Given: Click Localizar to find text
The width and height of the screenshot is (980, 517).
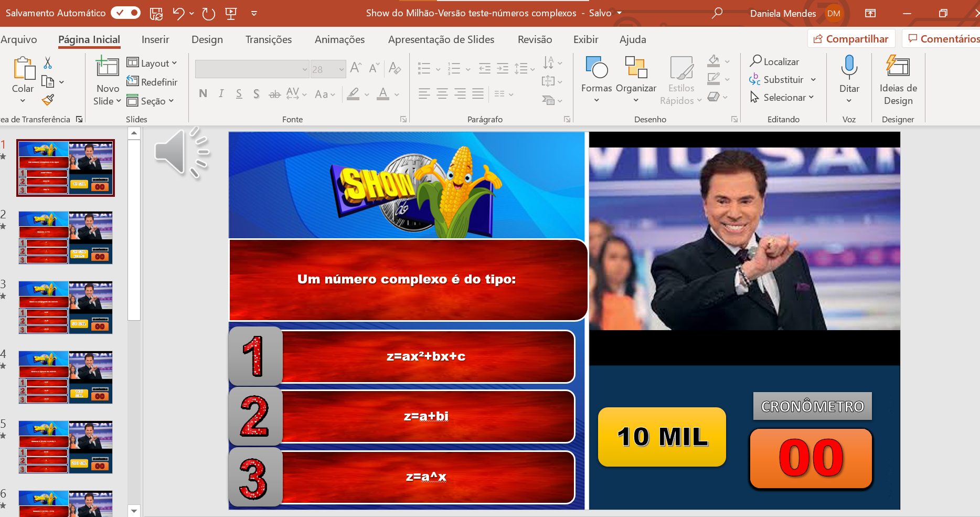Looking at the screenshot, I should (x=774, y=61).
